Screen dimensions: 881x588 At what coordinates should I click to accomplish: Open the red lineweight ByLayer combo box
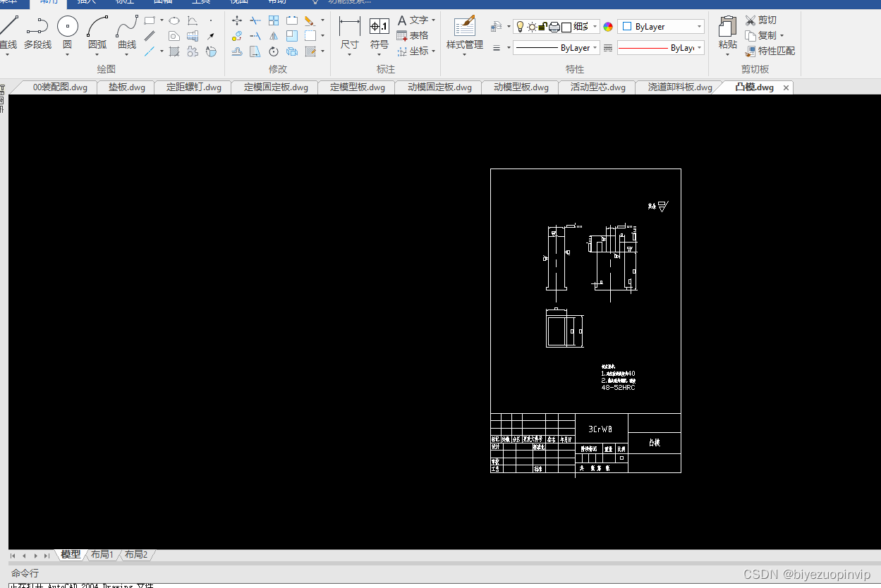point(660,48)
